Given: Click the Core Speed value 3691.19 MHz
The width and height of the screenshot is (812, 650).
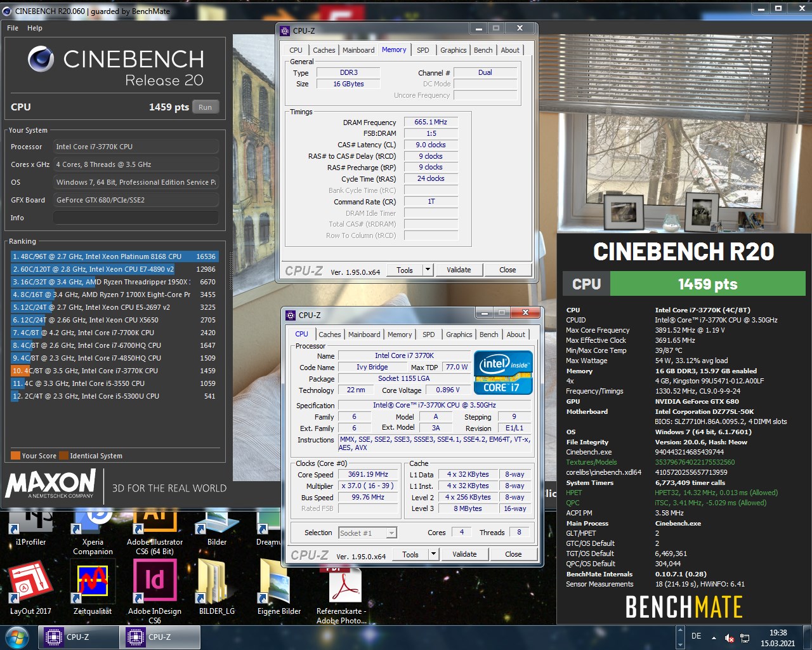Looking at the screenshot, I should coord(368,474).
